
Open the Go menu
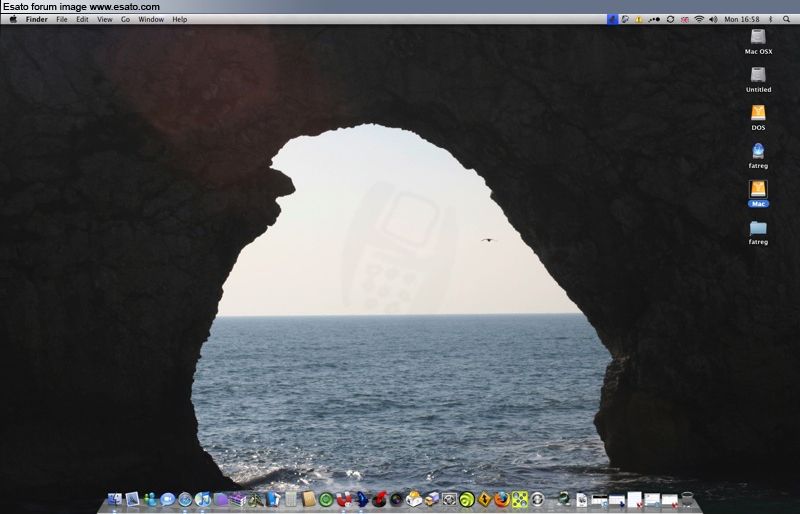126,19
